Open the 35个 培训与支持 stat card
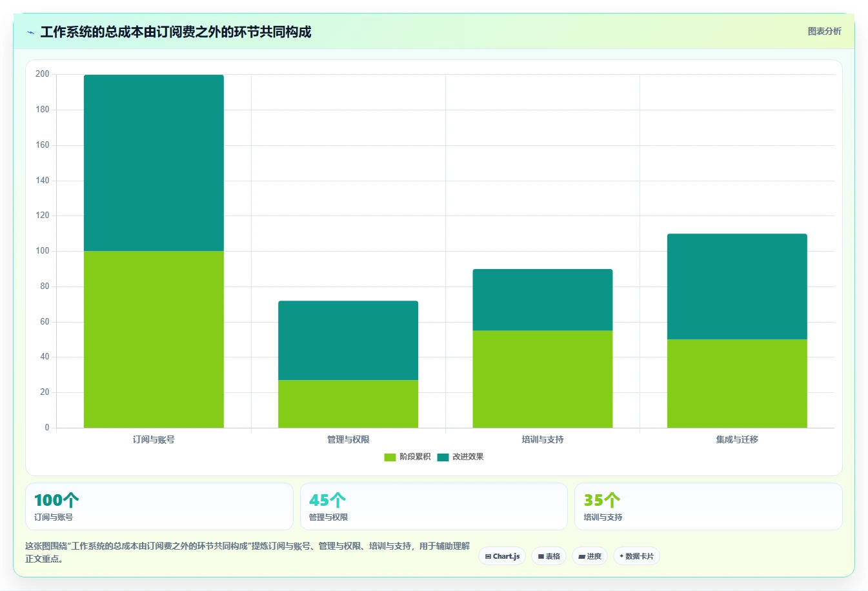The height and width of the screenshot is (591, 868). tap(709, 506)
